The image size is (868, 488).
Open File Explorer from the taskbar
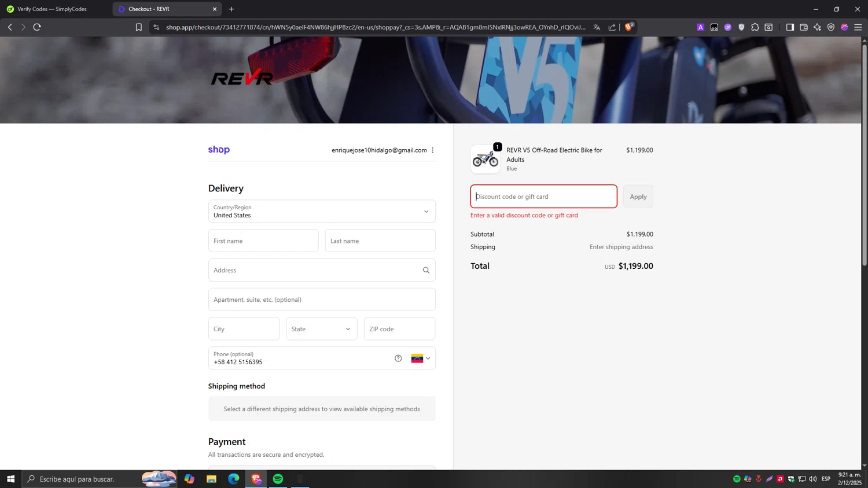[211, 479]
